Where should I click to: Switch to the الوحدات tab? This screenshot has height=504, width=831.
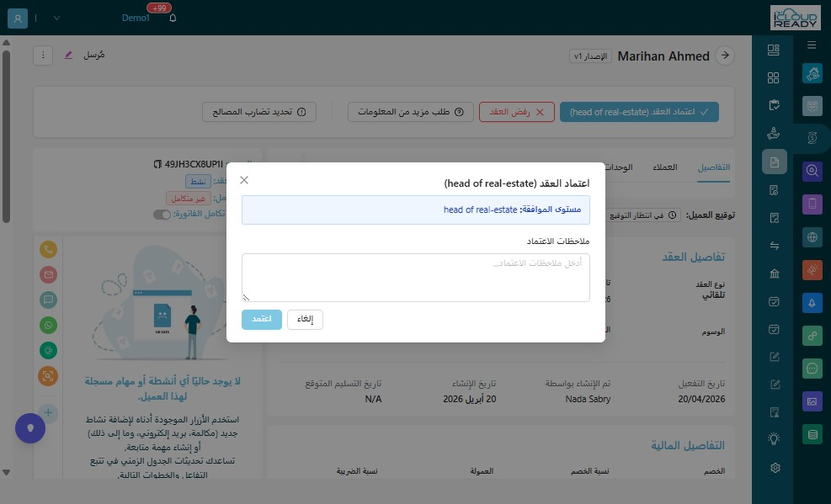click(619, 167)
